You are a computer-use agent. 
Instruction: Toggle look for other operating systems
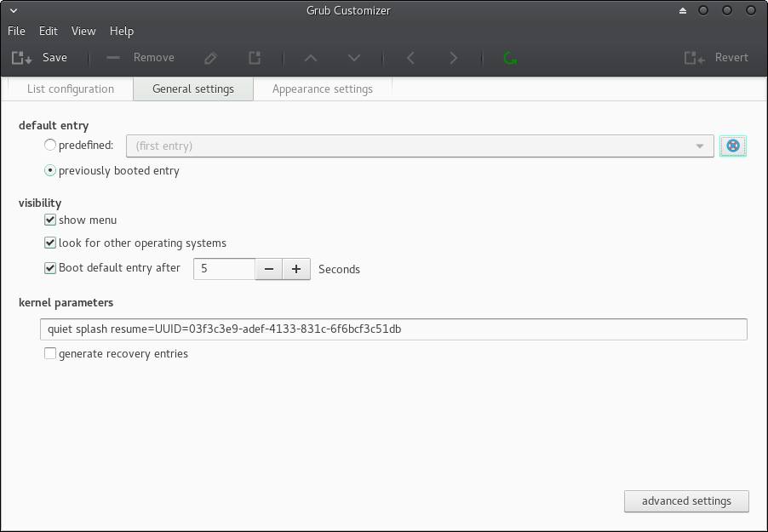50,243
